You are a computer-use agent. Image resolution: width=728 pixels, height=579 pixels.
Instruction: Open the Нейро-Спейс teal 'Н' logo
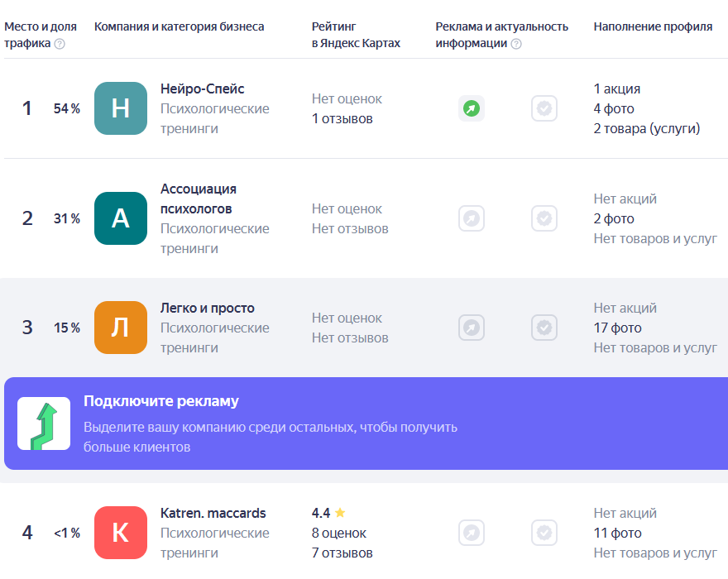click(121, 108)
